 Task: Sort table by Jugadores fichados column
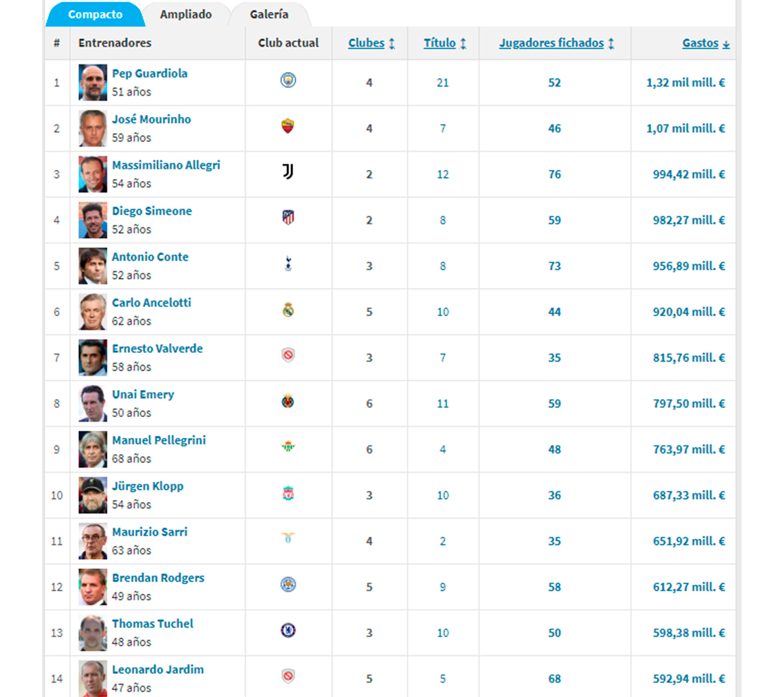tap(551, 43)
